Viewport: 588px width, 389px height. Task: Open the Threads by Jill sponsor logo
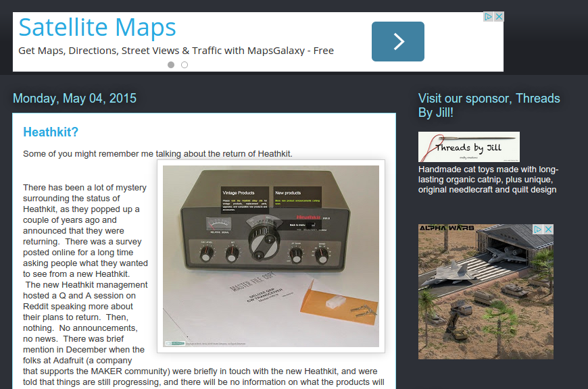tap(469, 147)
